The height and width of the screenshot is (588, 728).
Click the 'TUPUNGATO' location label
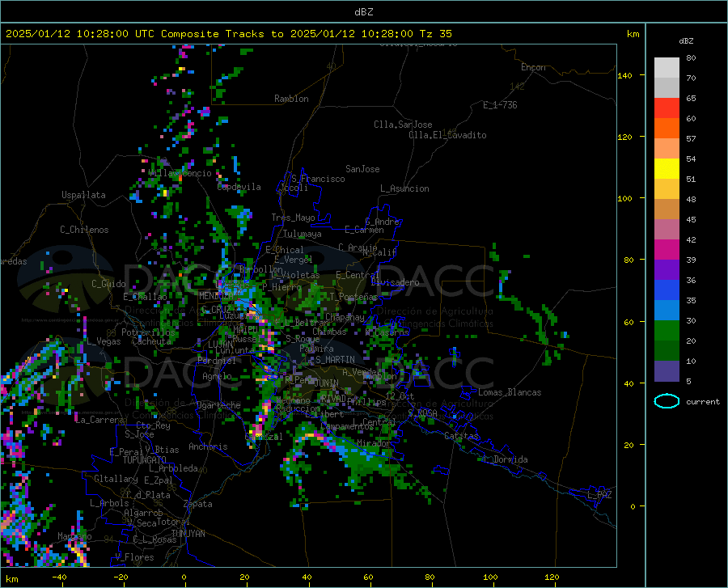pos(145,460)
